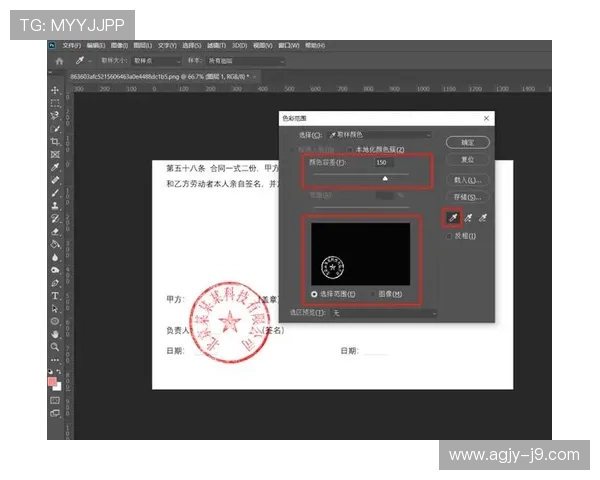Click the black selection preview thumbnail
Screen dimensions: 600x480
[x=360, y=254]
